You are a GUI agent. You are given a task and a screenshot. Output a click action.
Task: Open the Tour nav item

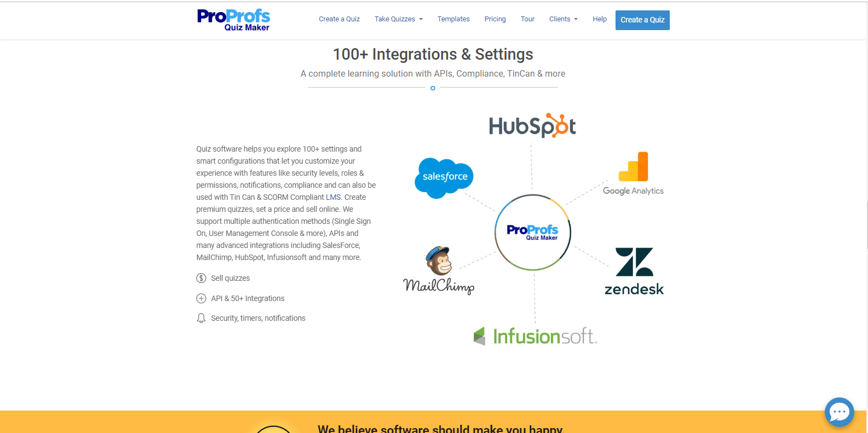point(527,19)
